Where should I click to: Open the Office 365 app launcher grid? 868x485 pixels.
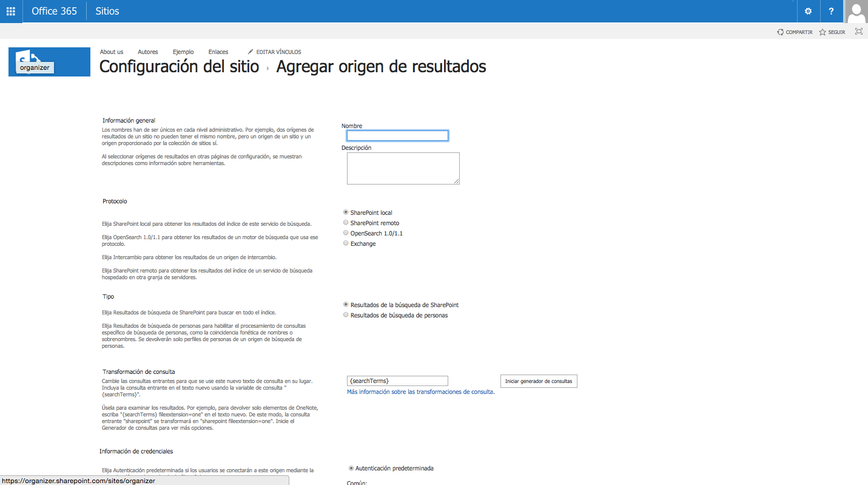[x=10, y=11]
